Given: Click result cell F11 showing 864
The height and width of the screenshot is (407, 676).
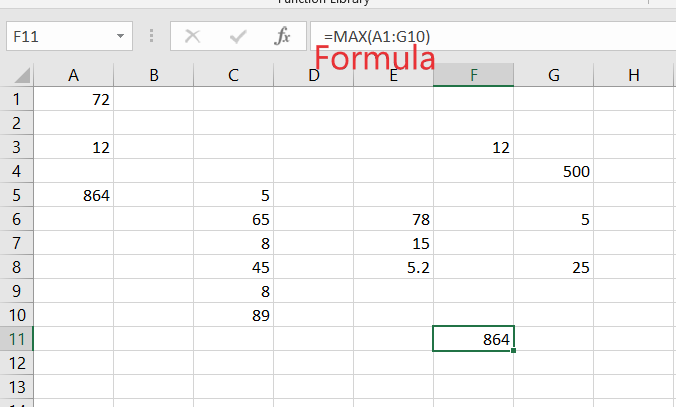Looking at the screenshot, I should coord(473,339).
